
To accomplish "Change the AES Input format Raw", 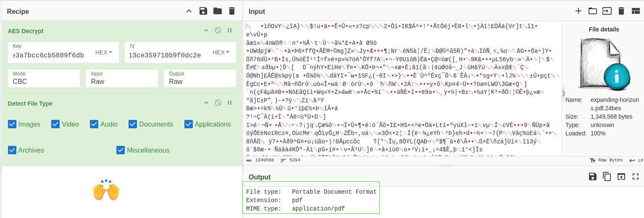I will [122, 78].
